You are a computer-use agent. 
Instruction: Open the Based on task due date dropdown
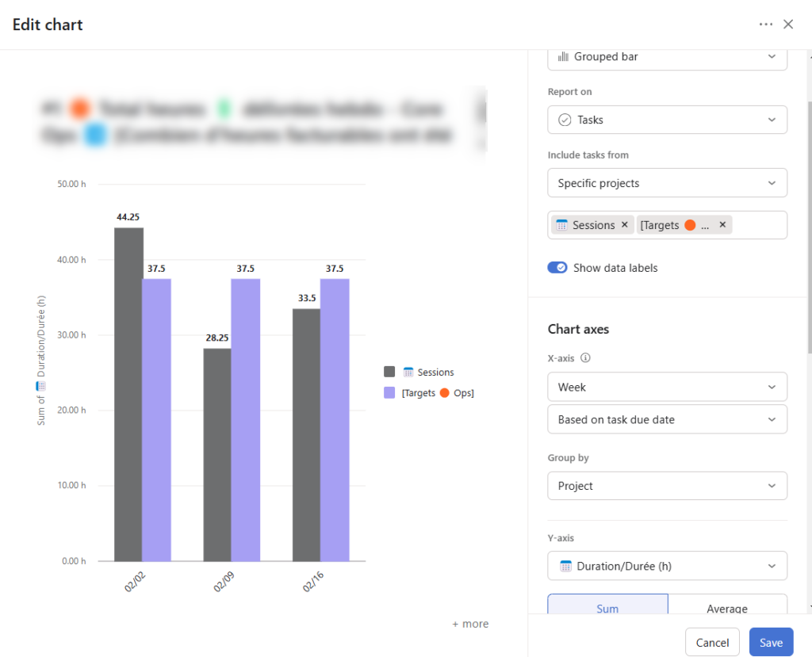(667, 419)
